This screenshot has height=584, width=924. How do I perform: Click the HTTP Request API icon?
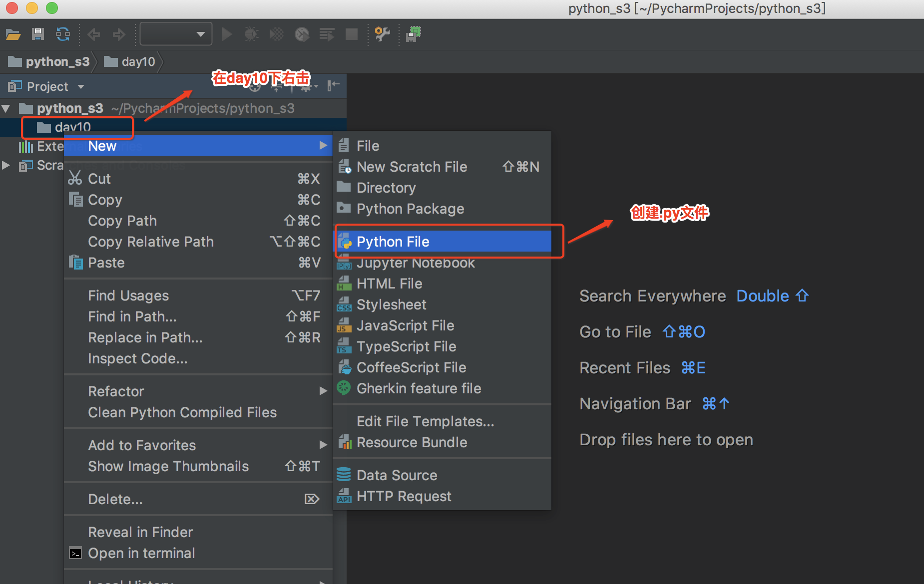[344, 496]
